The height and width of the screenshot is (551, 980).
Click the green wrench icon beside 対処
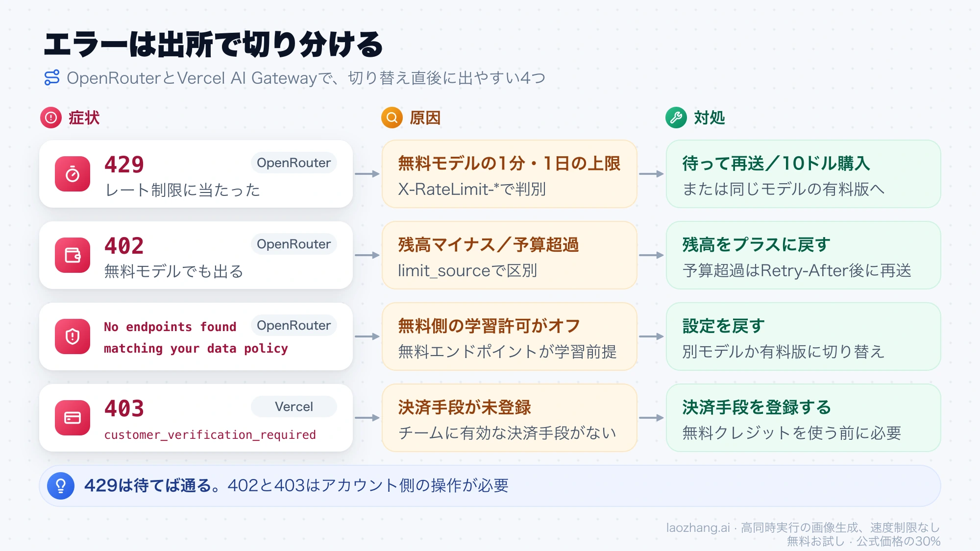pos(676,118)
